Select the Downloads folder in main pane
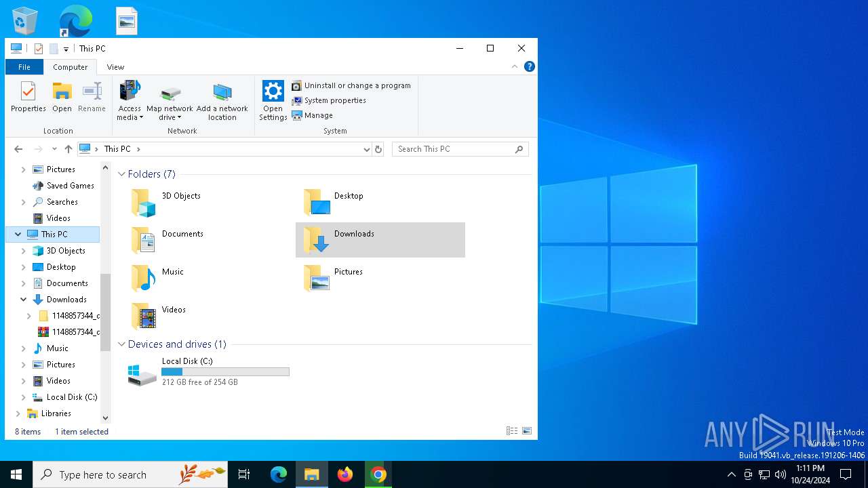 point(380,240)
